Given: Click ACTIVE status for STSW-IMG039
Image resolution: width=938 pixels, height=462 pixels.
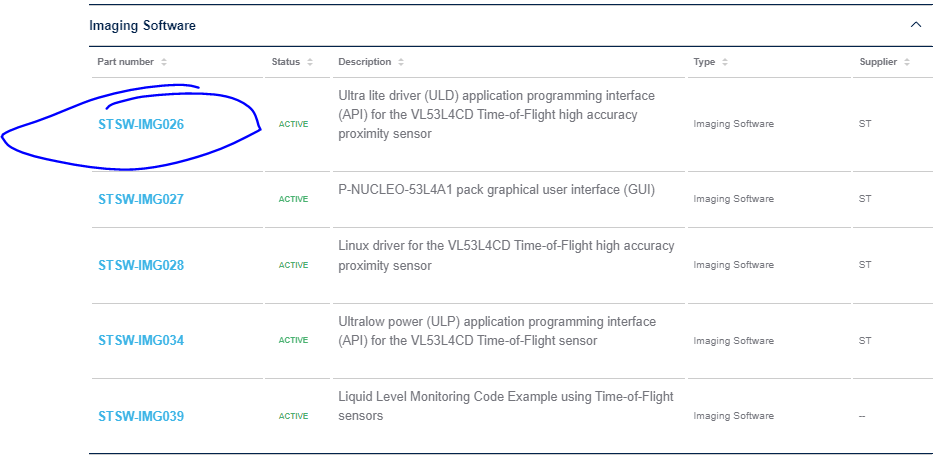Looking at the screenshot, I should tap(293, 416).
